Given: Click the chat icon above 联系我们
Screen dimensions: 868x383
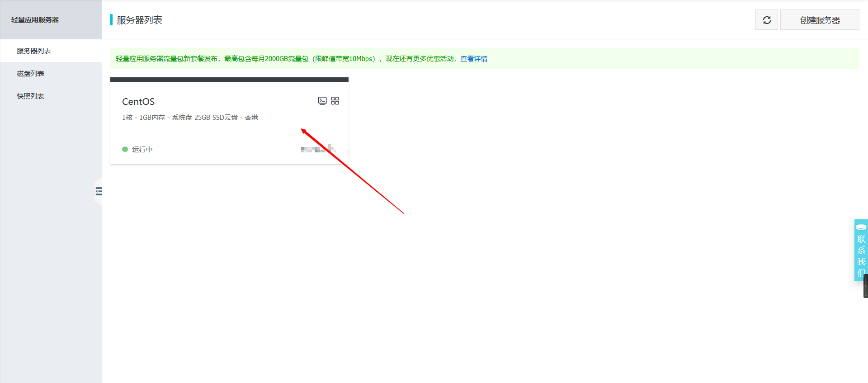Looking at the screenshot, I should click(x=861, y=227).
